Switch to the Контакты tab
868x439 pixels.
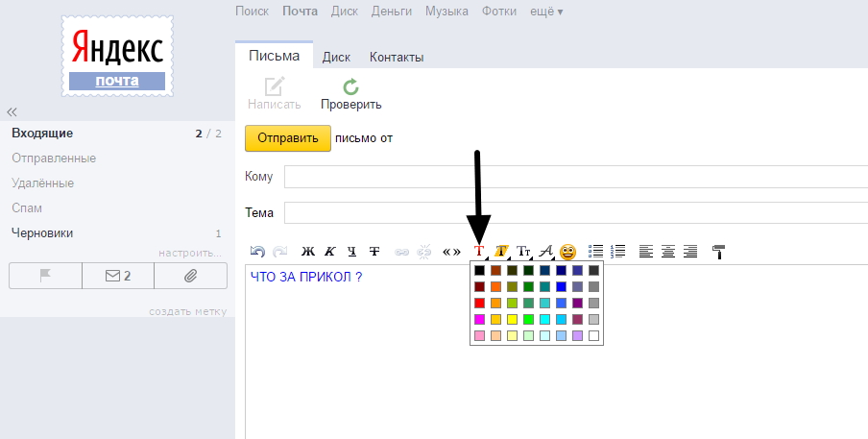397,57
